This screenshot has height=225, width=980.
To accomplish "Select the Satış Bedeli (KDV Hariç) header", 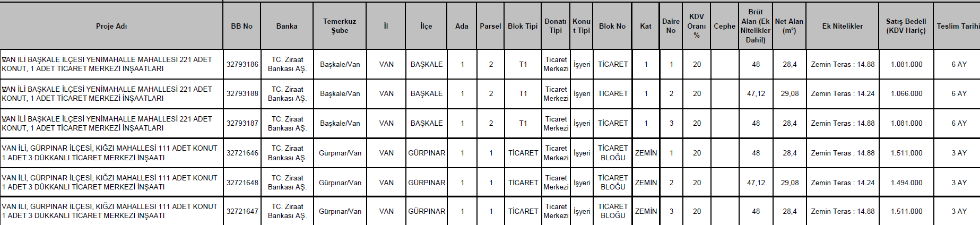I will coord(906,26).
